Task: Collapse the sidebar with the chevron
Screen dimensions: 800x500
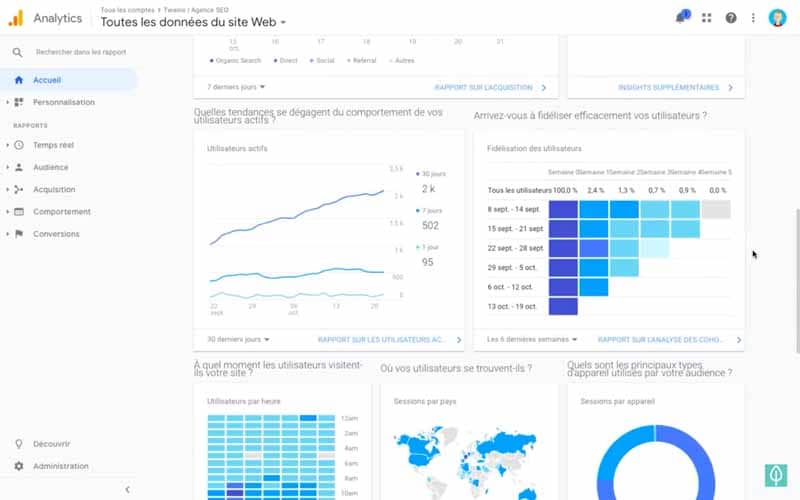Action: click(128, 489)
